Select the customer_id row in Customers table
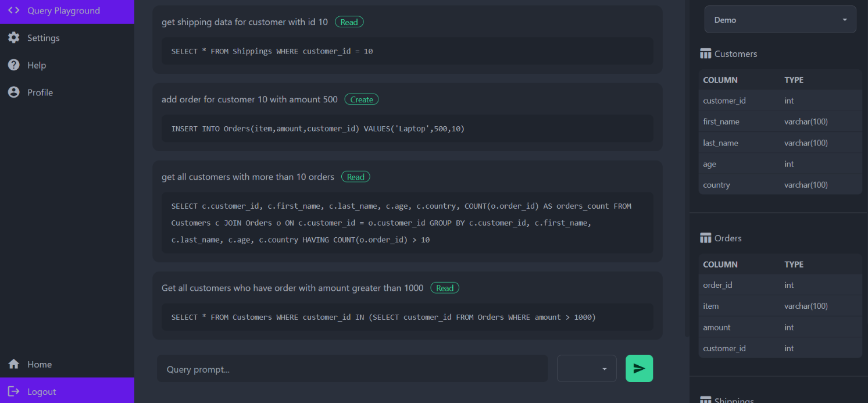 click(780, 101)
